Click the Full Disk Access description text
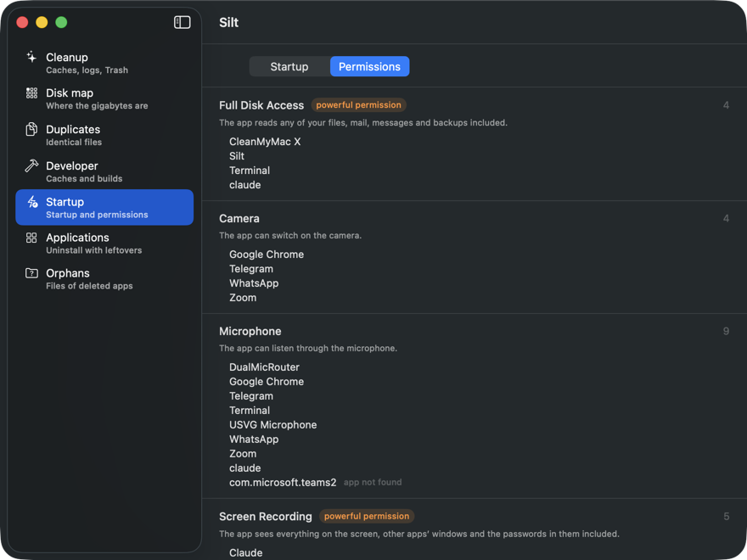Screen dimensions: 747x560 [363, 123]
